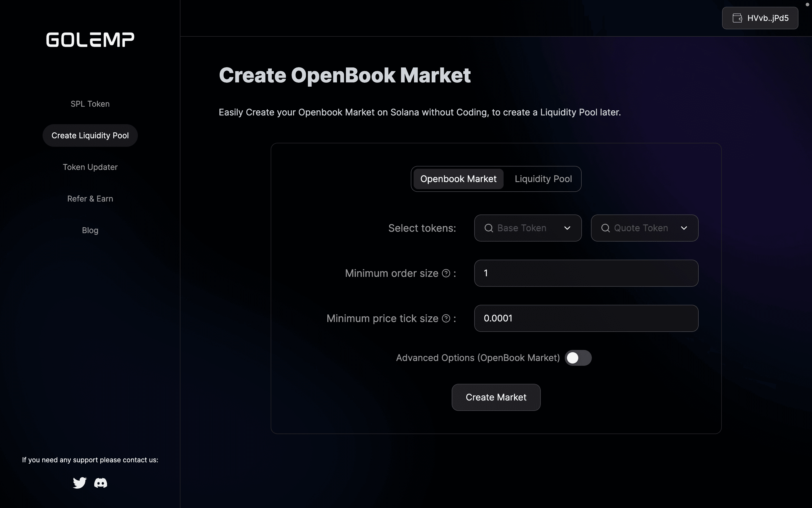This screenshot has height=508, width=812.
Task: Open the Twitter support link icon
Action: pos(80,483)
